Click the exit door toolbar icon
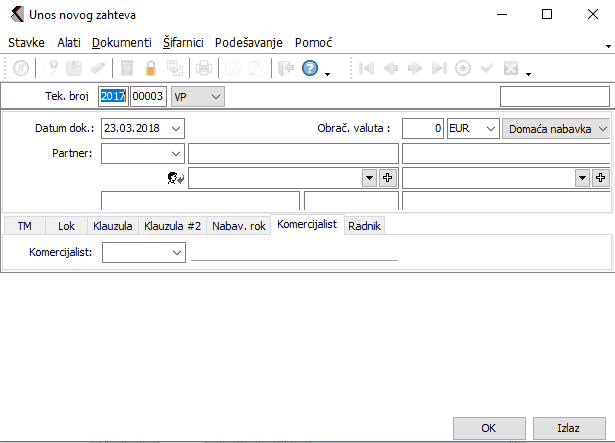The width and height of the screenshot is (615, 443). 284,68
